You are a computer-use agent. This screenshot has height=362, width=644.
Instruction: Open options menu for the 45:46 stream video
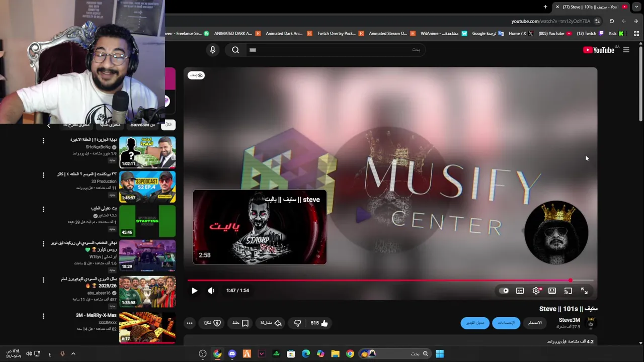click(43, 209)
